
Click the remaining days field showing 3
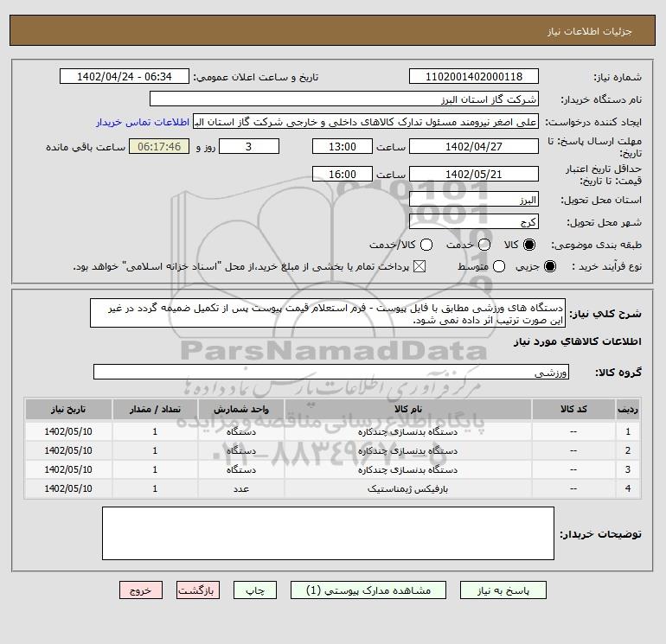click(249, 147)
